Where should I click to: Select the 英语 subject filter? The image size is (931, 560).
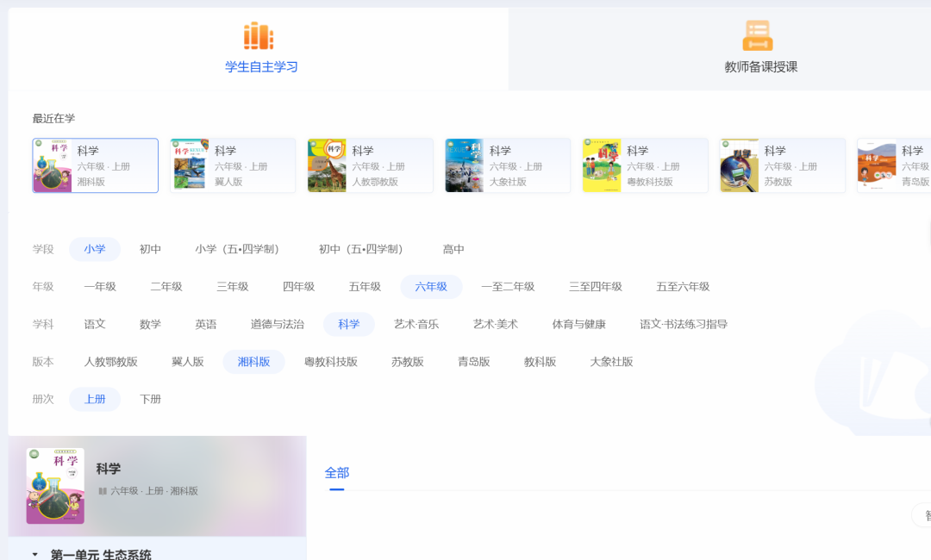click(x=207, y=325)
